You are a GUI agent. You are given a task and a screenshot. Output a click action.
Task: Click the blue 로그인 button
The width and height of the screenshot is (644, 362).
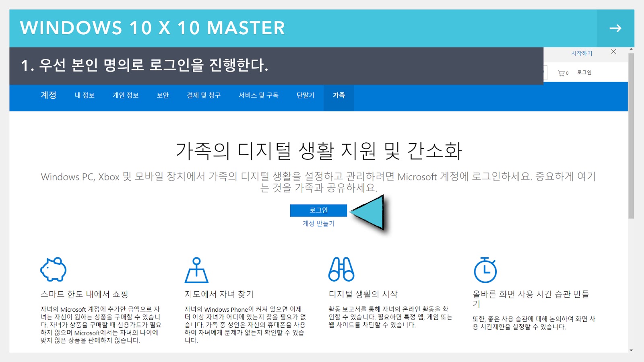click(x=318, y=210)
